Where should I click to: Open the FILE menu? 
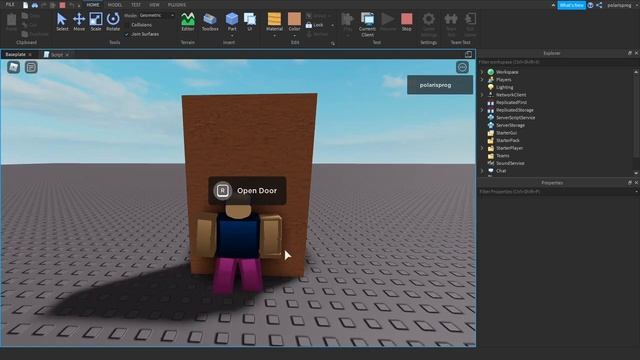pyautogui.click(x=10, y=4)
